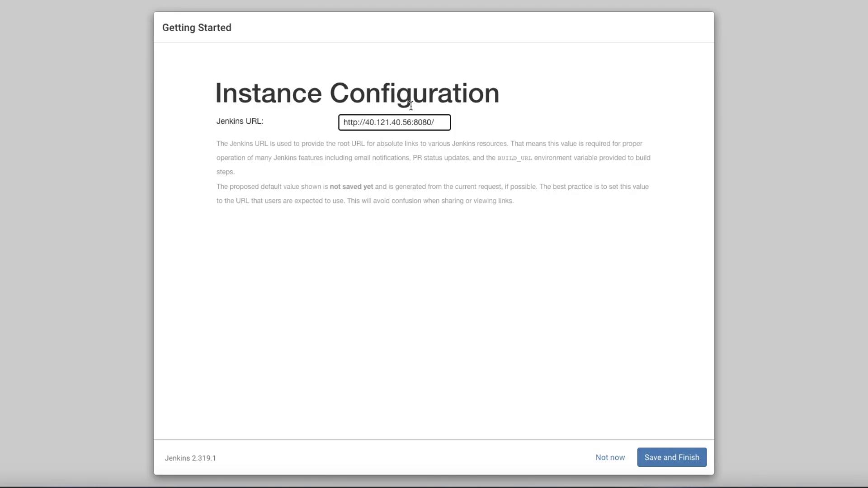Viewport: 868px width, 488px height.
Task: Focus the Jenkins URL input field
Action: pos(394,122)
